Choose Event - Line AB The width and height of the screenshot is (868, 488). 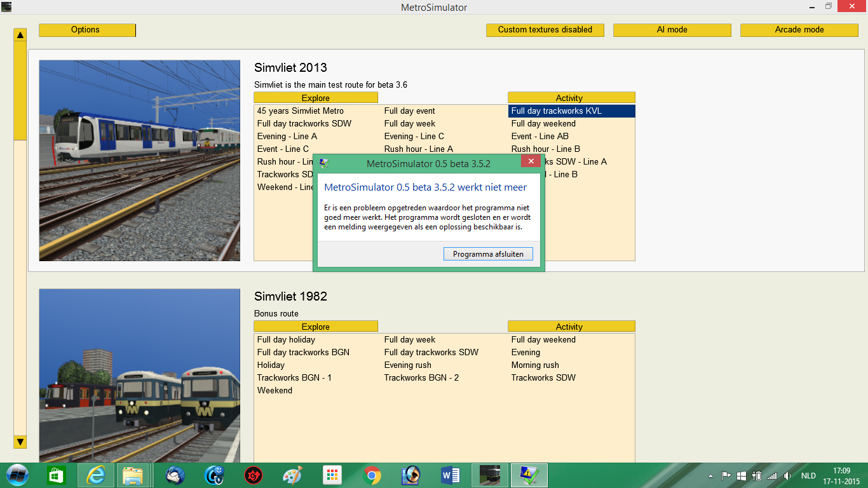click(540, 137)
